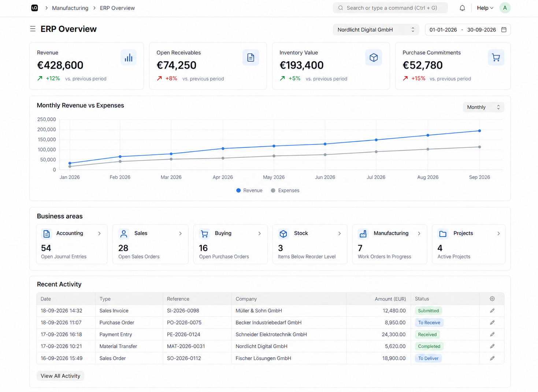Click the Accounting card icon
This screenshot has height=392, width=538.
tap(47, 234)
